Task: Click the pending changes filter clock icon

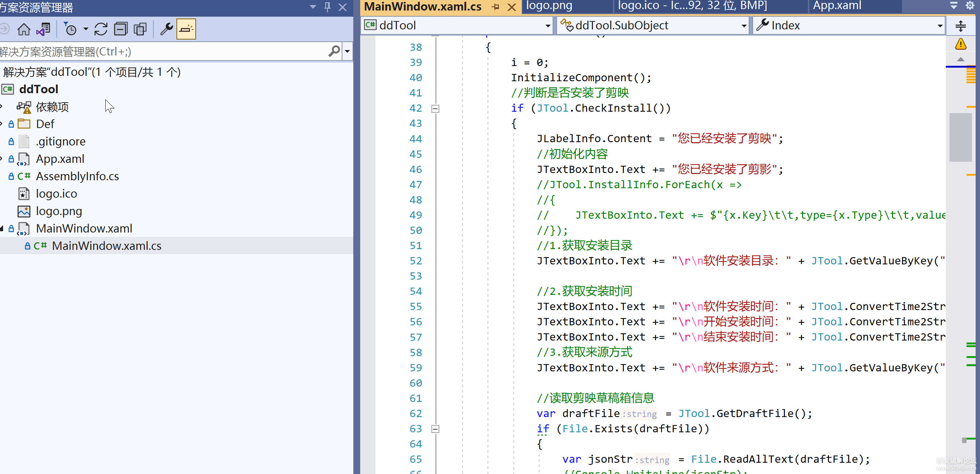Action: point(70,29)
